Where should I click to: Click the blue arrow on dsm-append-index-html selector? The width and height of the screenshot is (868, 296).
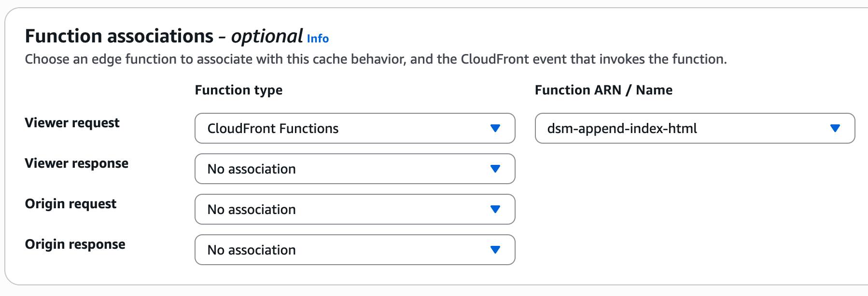[x=835, y=128]
